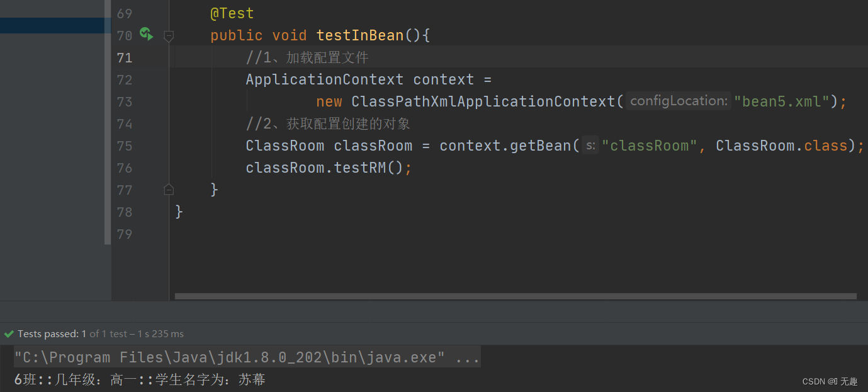This screenshot has height=392, width=868.
Task: Click the green Tests passed checkmark icon
Action: point(8,333)
